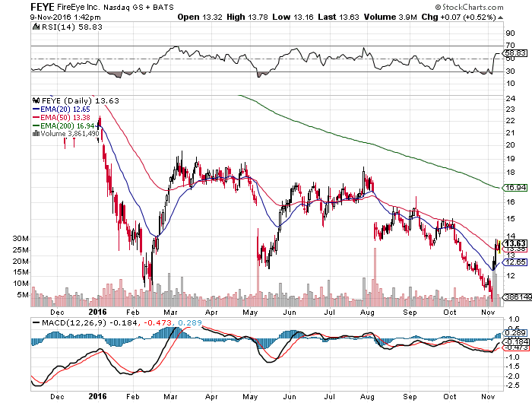Click the FEYE ticker symbol in title
This screenshot has width=532, height=403.
(43, 7)
